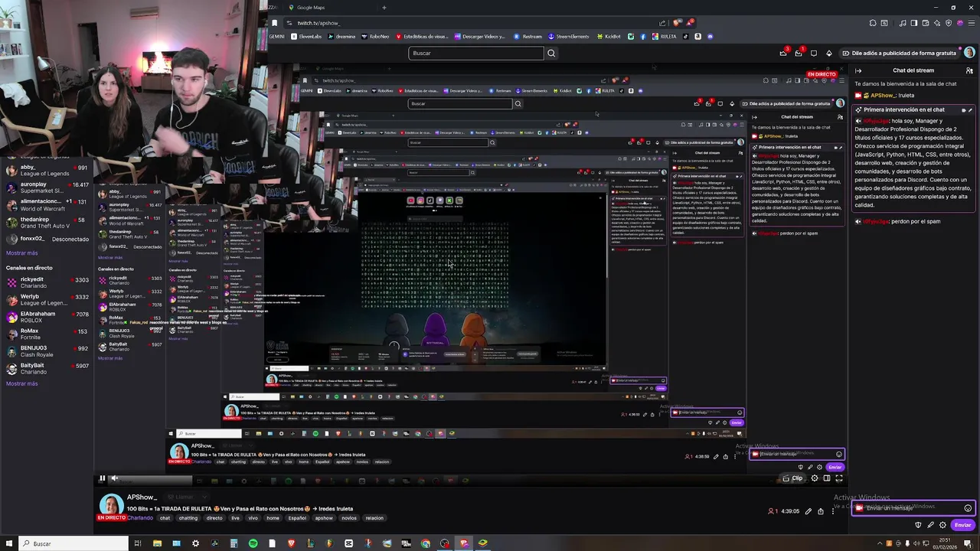
Task: Enter fullscreen on the video player
Action: [x=839, y=478]
